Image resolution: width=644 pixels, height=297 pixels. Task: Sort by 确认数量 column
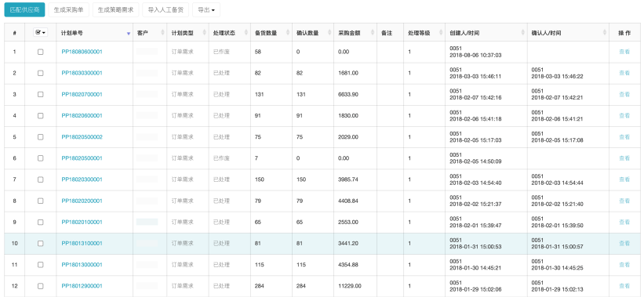coord(312,33)
